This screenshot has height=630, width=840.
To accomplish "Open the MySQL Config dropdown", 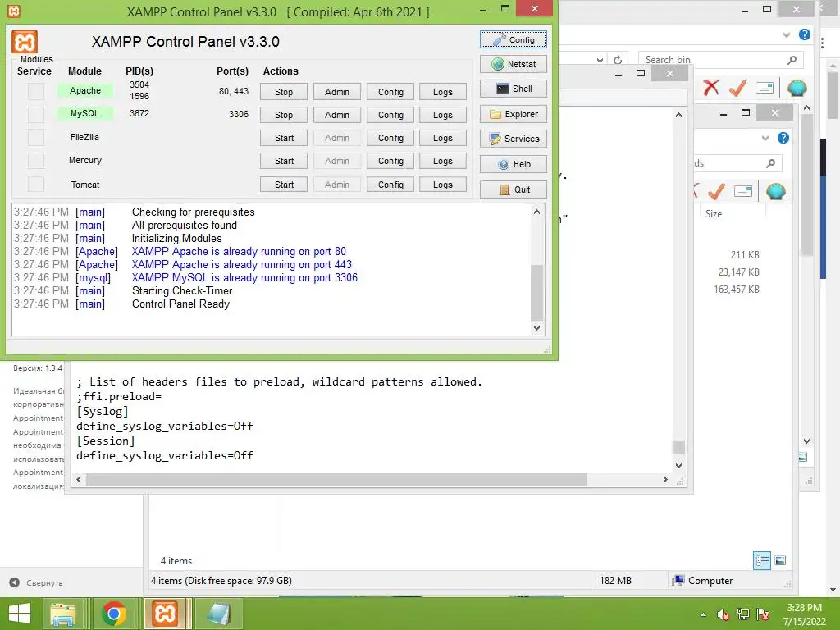I will [390, 115].
